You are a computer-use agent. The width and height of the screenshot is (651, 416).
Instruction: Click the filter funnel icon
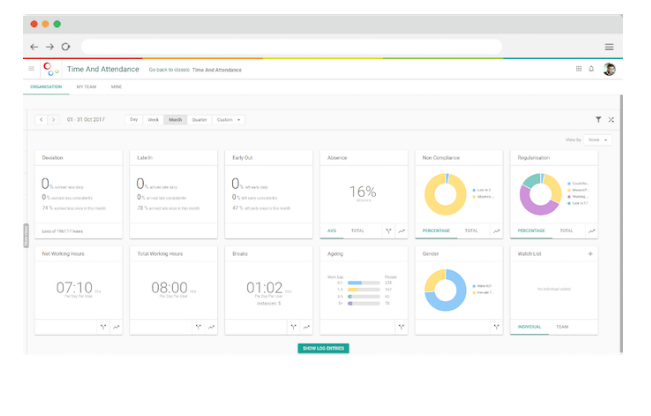point(599,119)
